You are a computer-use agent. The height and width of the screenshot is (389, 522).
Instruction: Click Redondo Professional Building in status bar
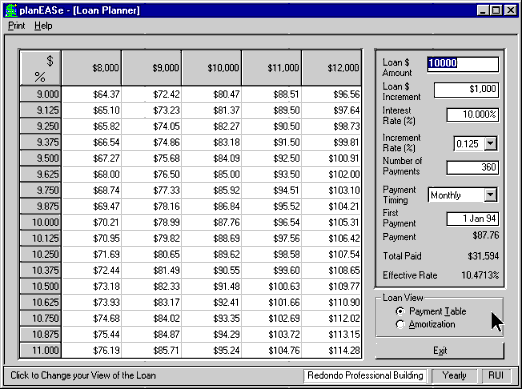365,376
